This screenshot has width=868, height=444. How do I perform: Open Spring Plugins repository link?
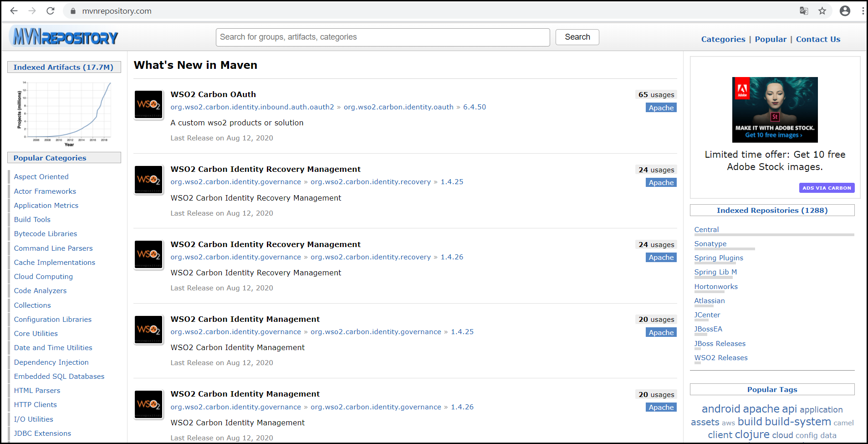(719, 258)
